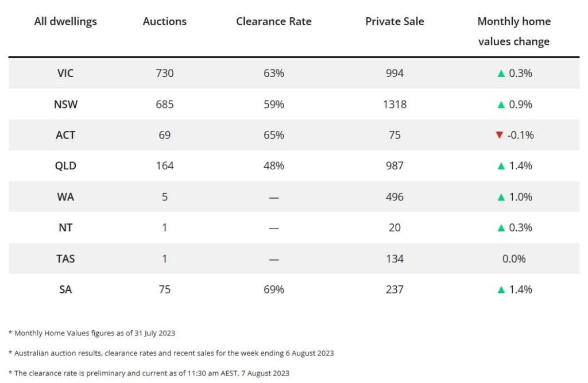The width and height of the screenshot is (588, 383).
Task: Click the Private Sale column header
Action: click(x=394, y=22)
